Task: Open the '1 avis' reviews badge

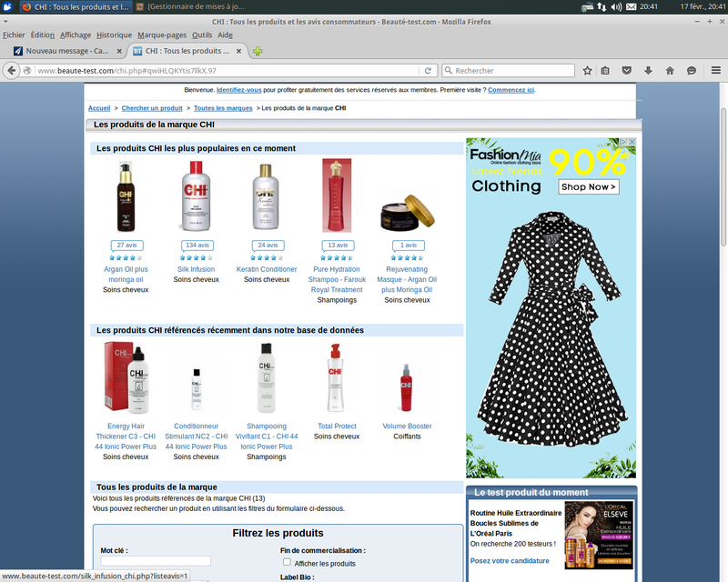Action: 408,245
